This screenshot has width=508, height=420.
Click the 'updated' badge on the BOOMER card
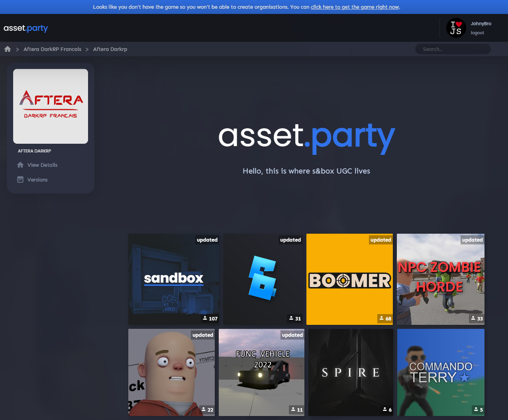(x=381, y=240)
